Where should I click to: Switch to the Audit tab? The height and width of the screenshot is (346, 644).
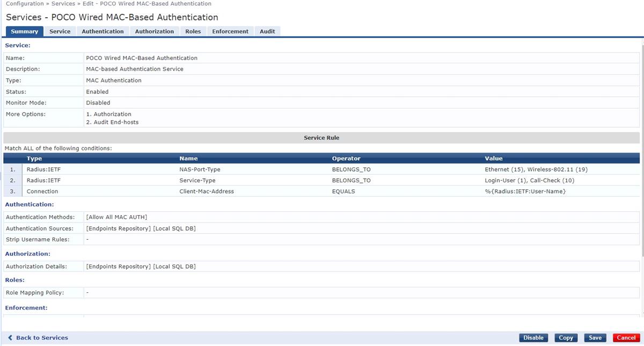[x=267, y=31]
